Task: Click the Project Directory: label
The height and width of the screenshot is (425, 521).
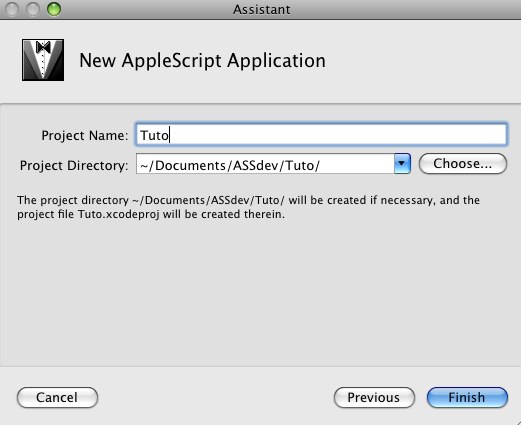Action: pyautogui.click(x=74, y=165)
